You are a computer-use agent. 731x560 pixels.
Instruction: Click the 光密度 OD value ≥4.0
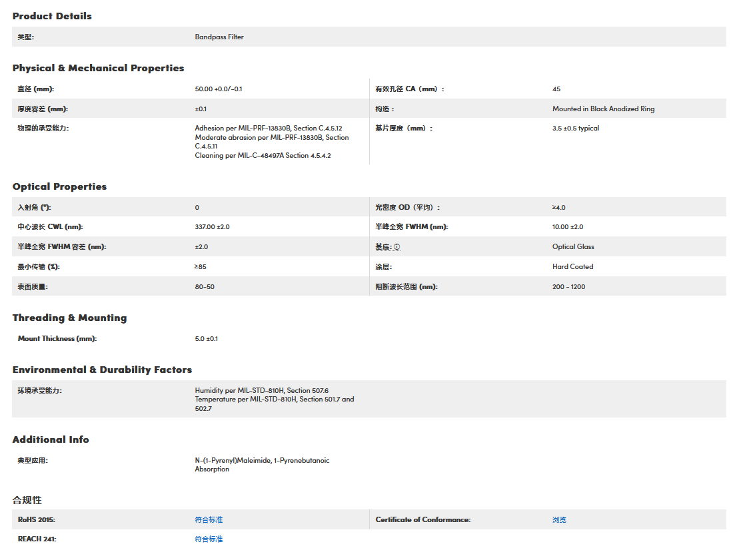pos(558,208)
